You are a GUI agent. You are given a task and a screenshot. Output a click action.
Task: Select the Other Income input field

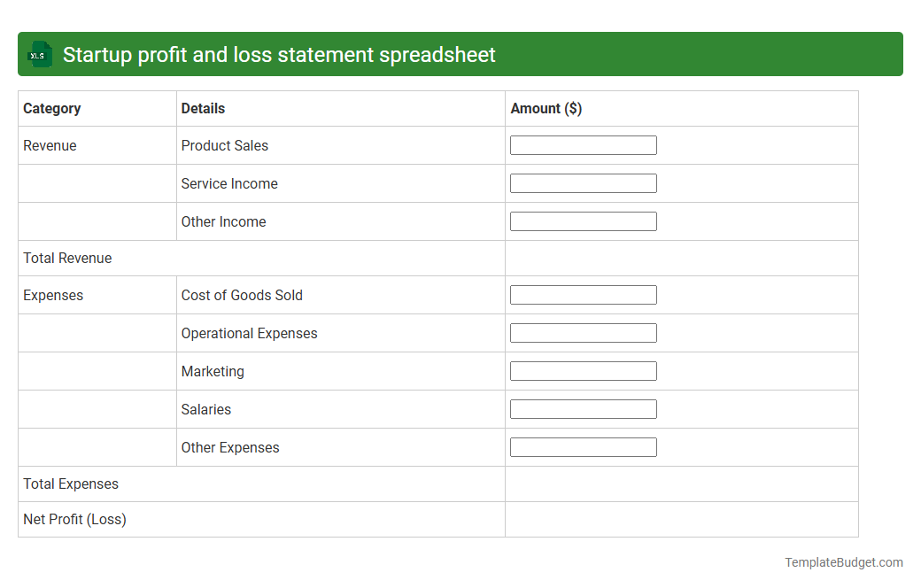coord(583,220)
